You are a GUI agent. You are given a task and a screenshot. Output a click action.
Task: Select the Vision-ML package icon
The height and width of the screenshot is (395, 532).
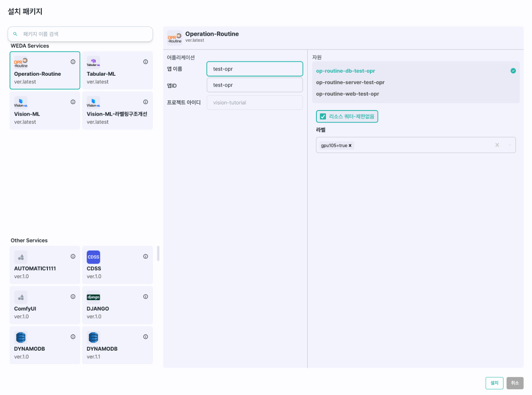(21, 103)
